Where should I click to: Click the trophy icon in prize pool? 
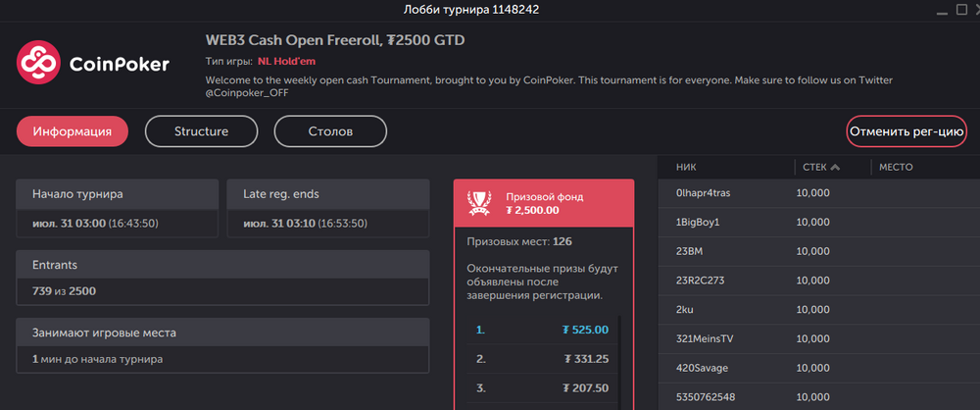[x=479, y=203]
